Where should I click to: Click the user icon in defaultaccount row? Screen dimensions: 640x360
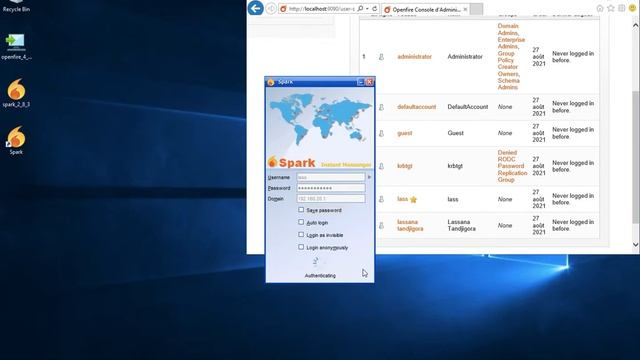click(x=381, y=107)
